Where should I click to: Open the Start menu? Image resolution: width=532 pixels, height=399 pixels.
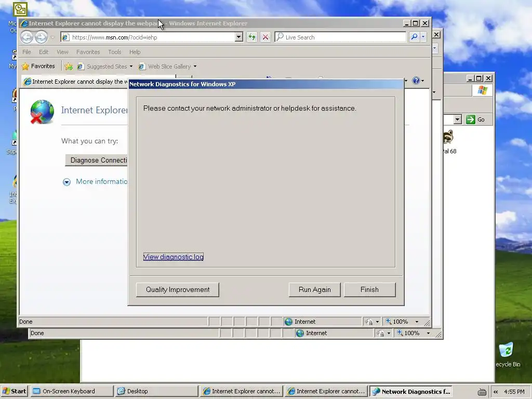[x=14, y=391]
